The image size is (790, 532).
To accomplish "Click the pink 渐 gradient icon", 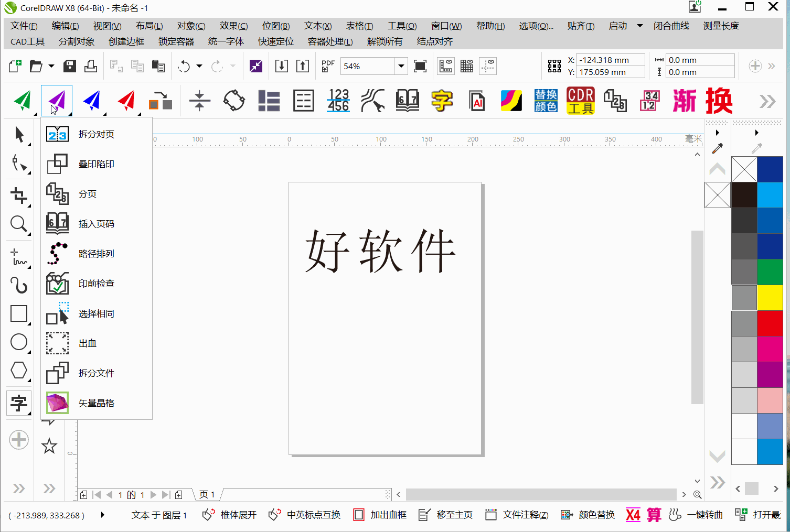I will pyautogui.click(x=685, y=101).
